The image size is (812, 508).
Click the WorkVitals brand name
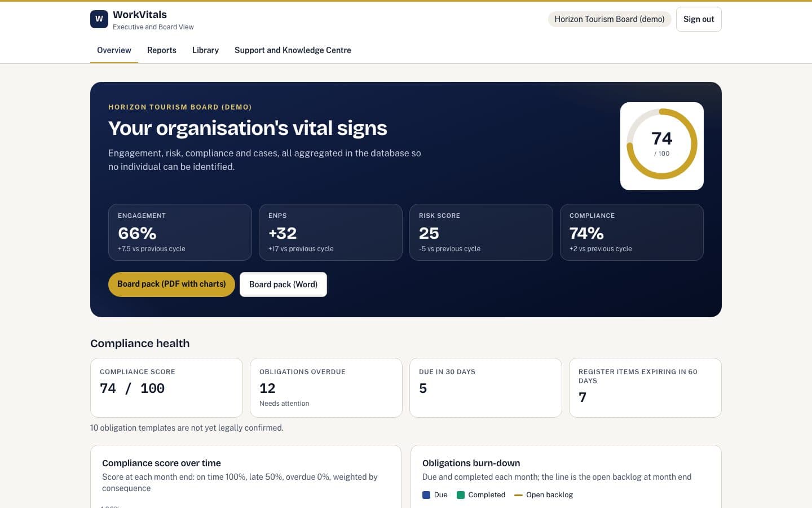tap(140, 15)
